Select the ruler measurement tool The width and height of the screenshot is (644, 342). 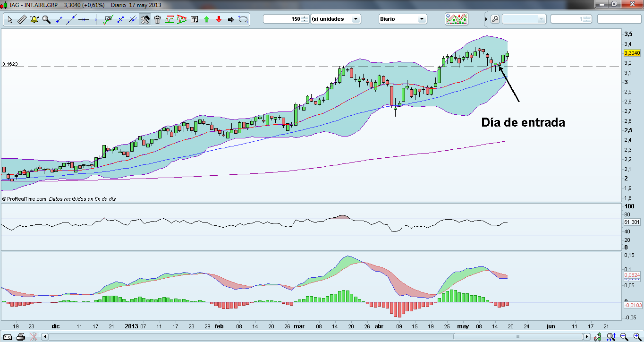coord(22,19)
